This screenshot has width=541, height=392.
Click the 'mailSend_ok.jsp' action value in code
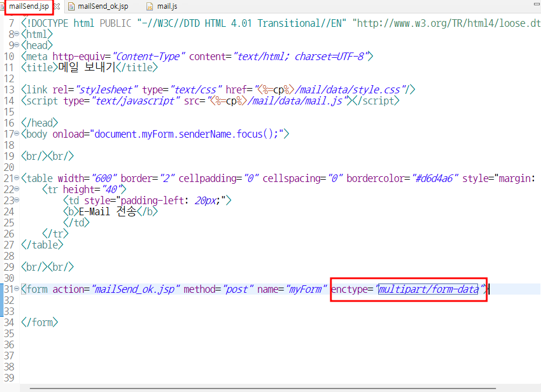point(135,289)
